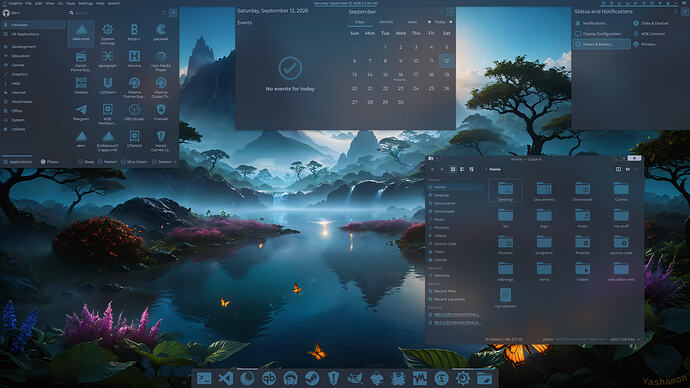
Task: Open terminal from the bottom dock
Action: [204, 378]
